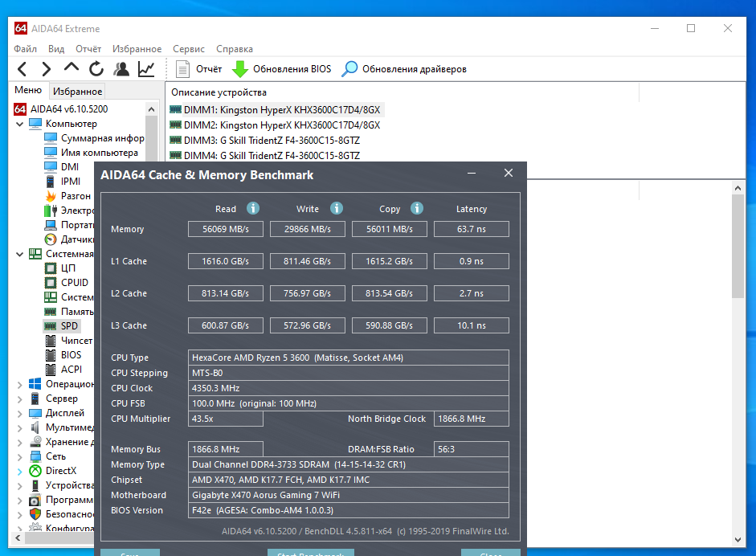This screenshot has width=756, height=556.
Task: Expand the Сеть tree branch
Action: tap(20, 456)
